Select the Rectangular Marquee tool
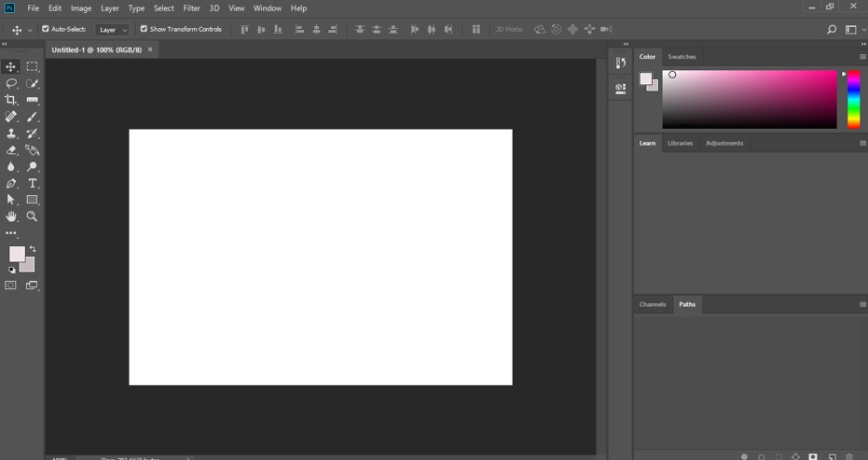 point(33,66)
